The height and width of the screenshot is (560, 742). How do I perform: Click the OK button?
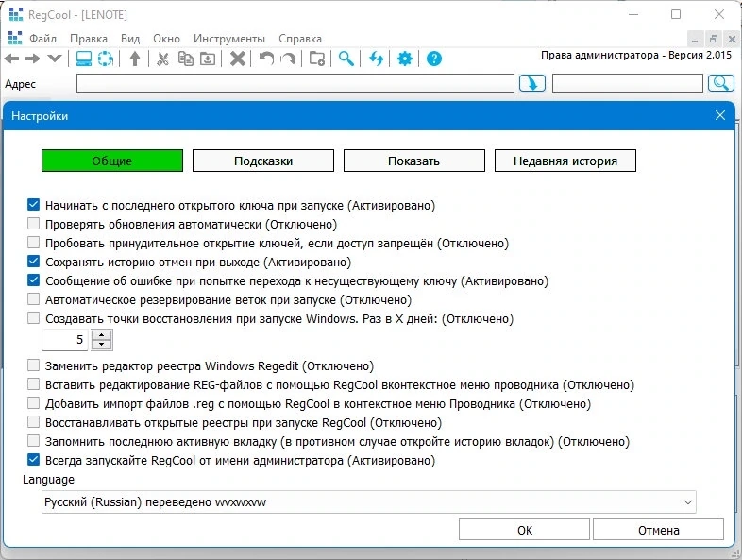tap(524, 530)
